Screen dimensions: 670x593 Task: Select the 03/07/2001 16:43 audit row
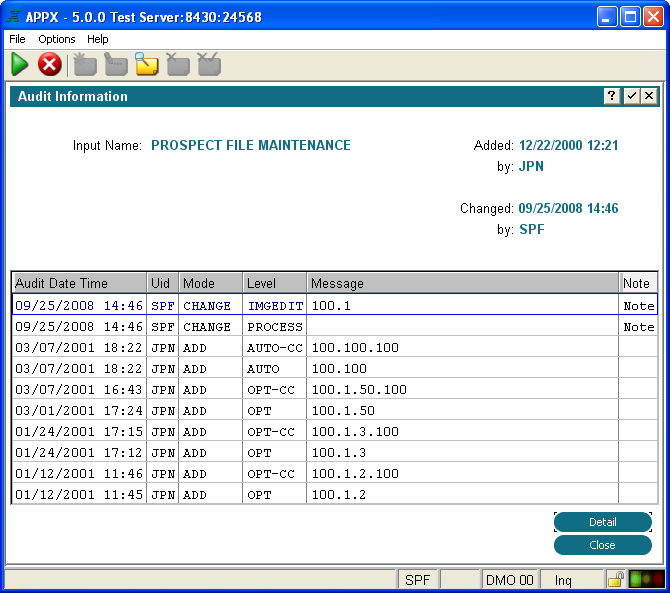click(335, 390)
